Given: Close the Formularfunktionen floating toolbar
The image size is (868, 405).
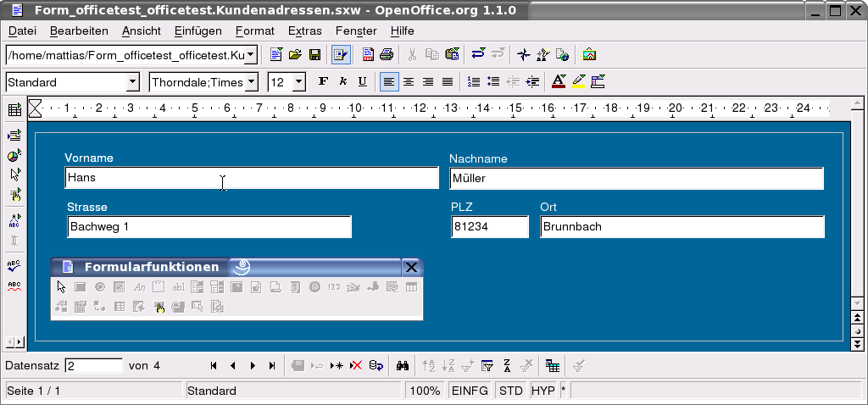Looking at the screenshot, I should pyautogui.click(x=411, y=267).
